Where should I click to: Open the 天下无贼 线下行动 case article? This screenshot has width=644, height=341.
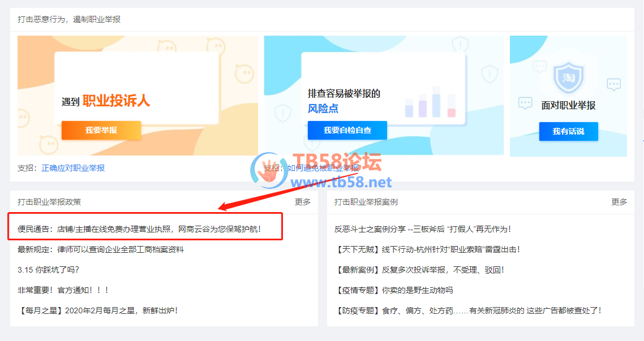427,249
